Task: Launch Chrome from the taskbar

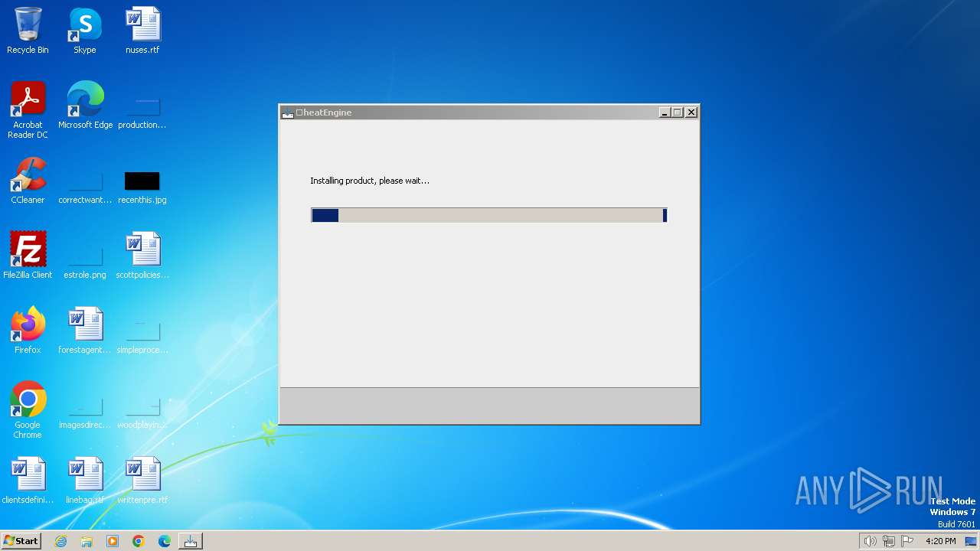Action: pos(139,541)
